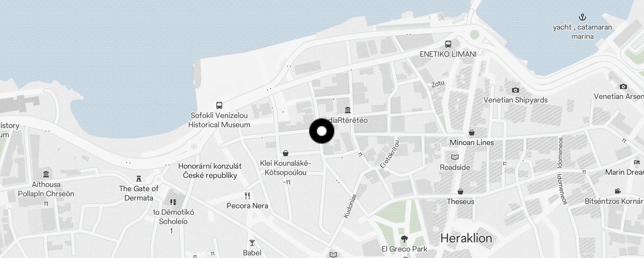The width and height of the screenshot is (644, 258).
Task: Click the Pecora Nera restaurant fork icon
Action: coord(247,196)
